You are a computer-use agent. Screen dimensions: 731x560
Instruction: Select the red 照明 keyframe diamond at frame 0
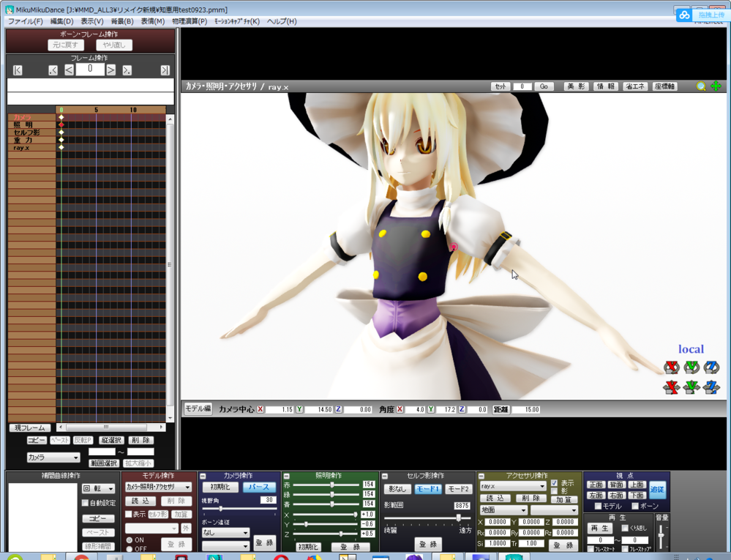click(61, 125)
